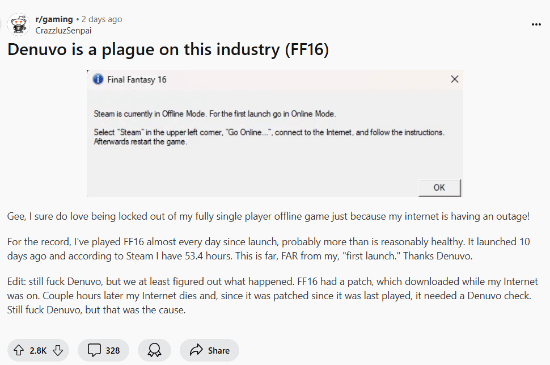Click OK in the Steam offline dialog
The width and height of the screenshot is (550, 365).
click(x=439, y=188)
